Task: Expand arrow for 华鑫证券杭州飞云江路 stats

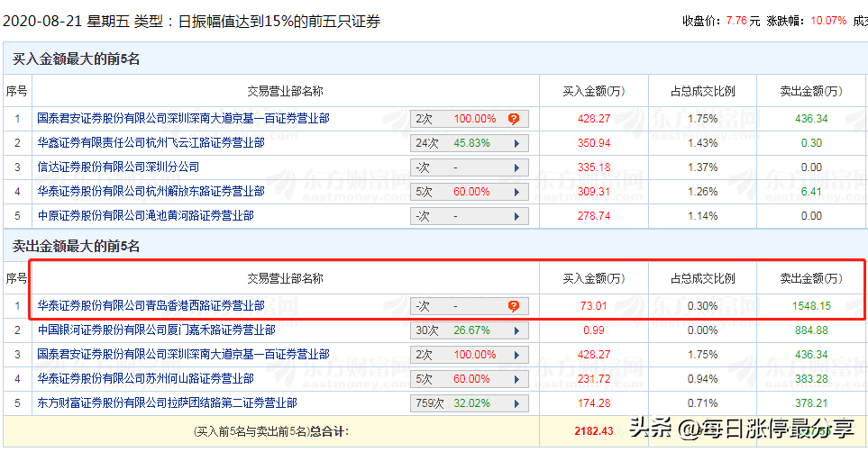Action: click(516, 143)
